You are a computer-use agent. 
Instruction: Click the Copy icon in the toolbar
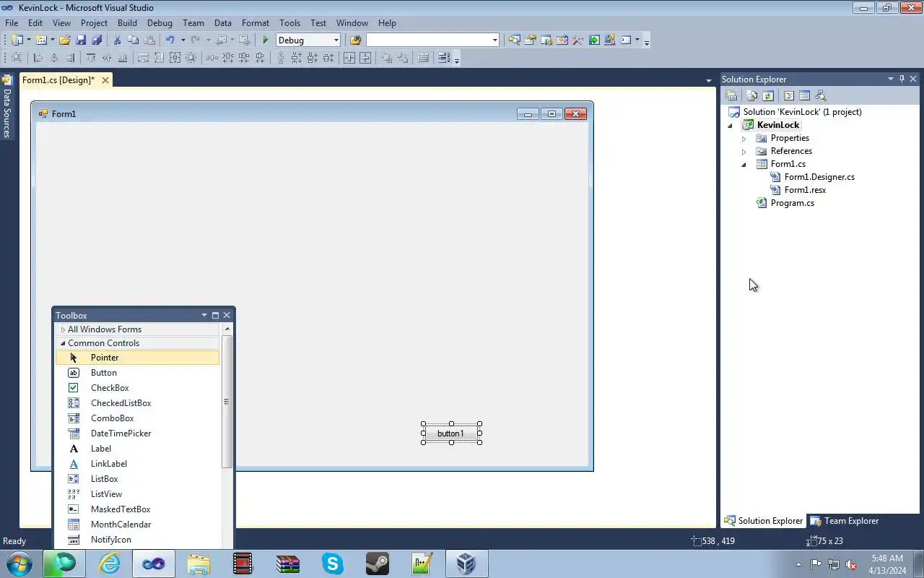pyautogui.click(x=134, y=40)
